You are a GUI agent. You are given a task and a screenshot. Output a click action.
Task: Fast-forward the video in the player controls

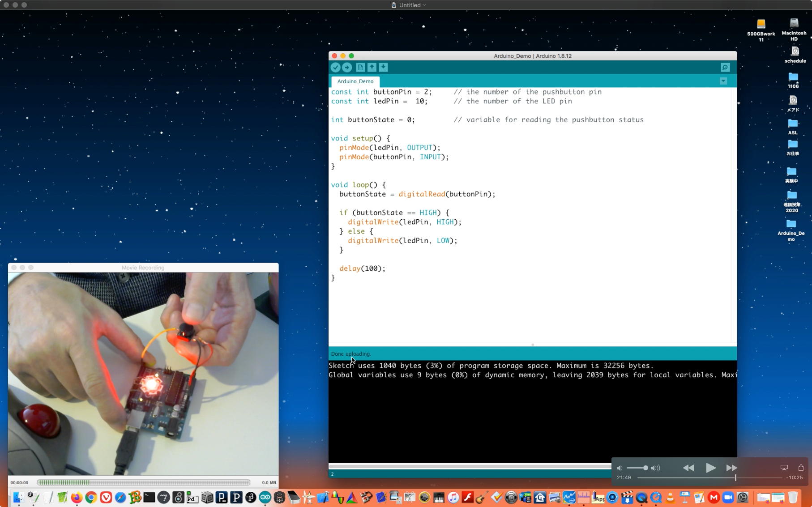click(732, 468)
